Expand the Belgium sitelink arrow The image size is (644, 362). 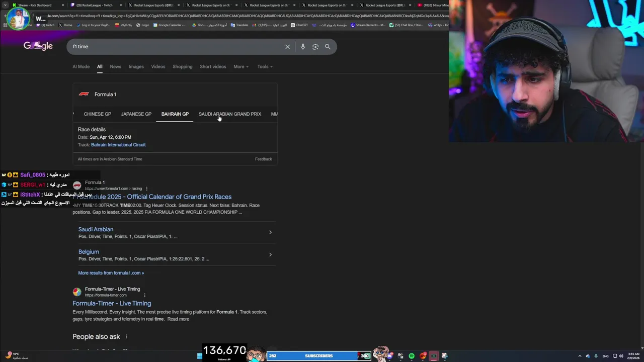[270, 254]
